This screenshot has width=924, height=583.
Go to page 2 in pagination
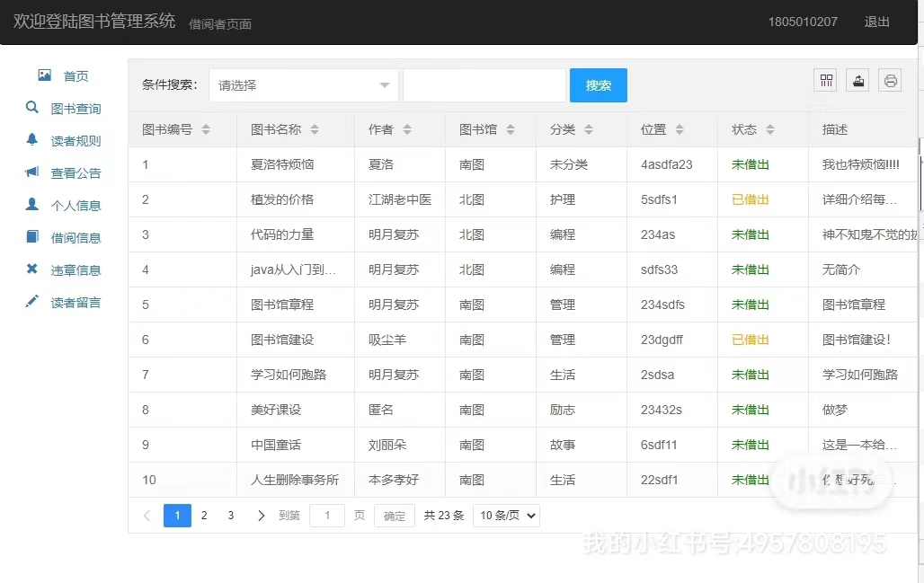point(204,516)
